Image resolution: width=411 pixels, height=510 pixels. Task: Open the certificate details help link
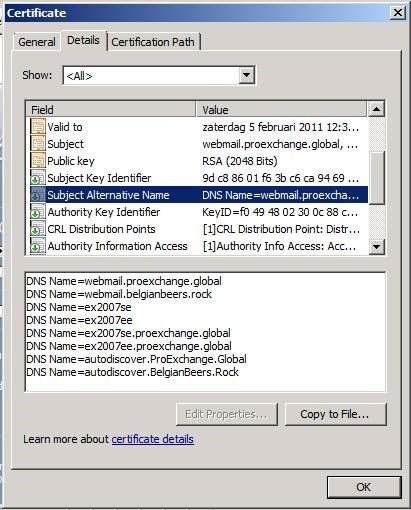tap(152, 439)
